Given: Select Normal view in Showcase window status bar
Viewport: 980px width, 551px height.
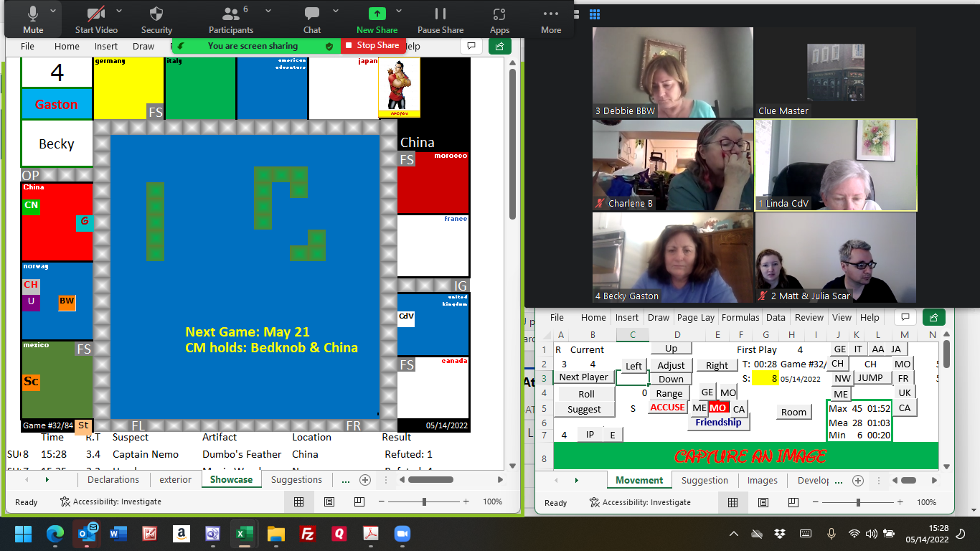Looking at the screenshot, I should 299,501.
